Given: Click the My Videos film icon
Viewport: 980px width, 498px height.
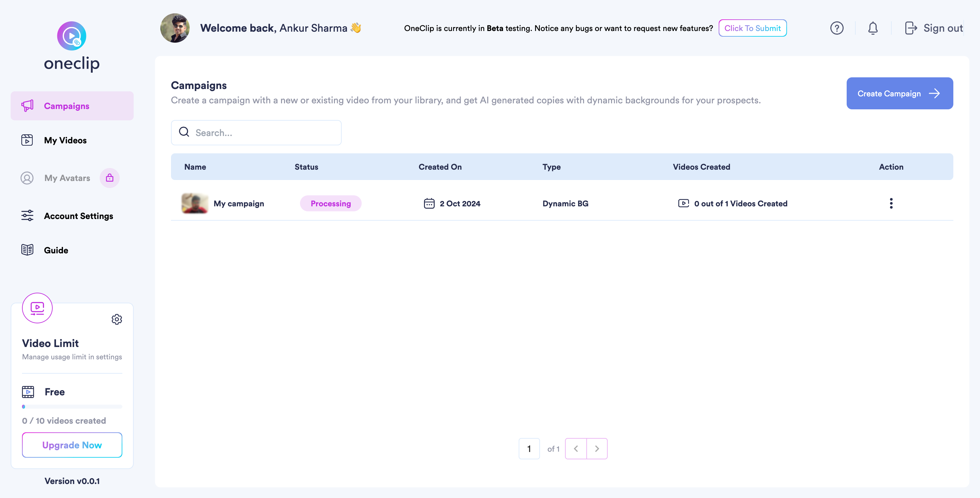Looking at the screenshot, I should (27, 140).
